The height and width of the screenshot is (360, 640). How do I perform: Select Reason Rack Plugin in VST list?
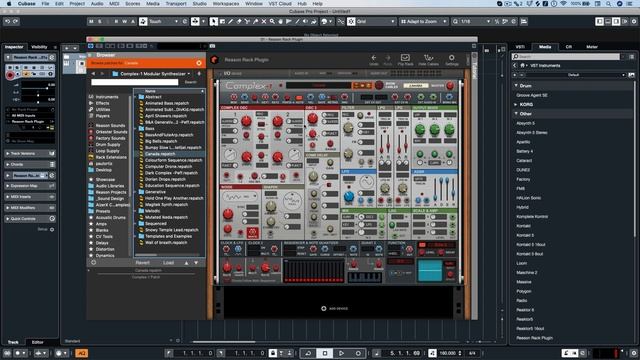[x=534, y=338]
